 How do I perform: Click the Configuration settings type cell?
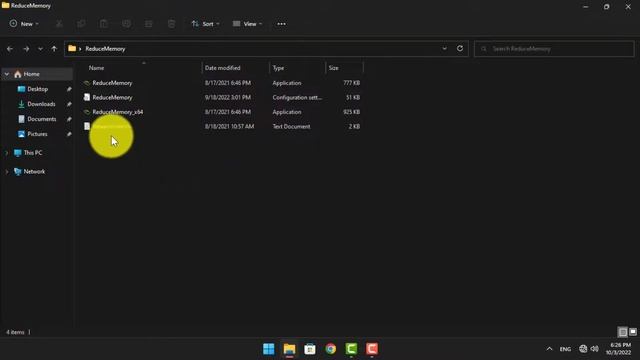pos(297,98)
